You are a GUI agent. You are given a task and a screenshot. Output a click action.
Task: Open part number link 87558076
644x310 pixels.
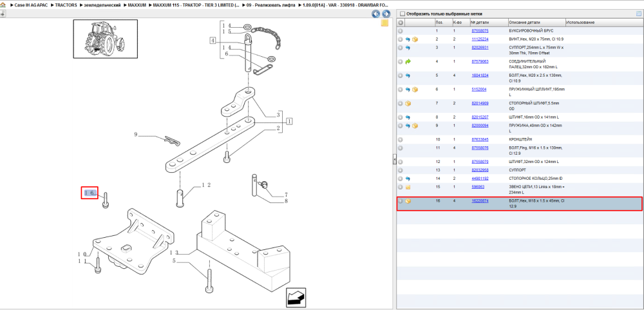pyautogui.click(x=480, y=148)
